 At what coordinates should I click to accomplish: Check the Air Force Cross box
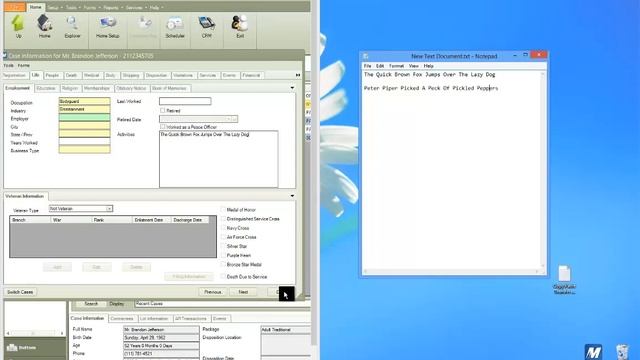pos(223,237)
